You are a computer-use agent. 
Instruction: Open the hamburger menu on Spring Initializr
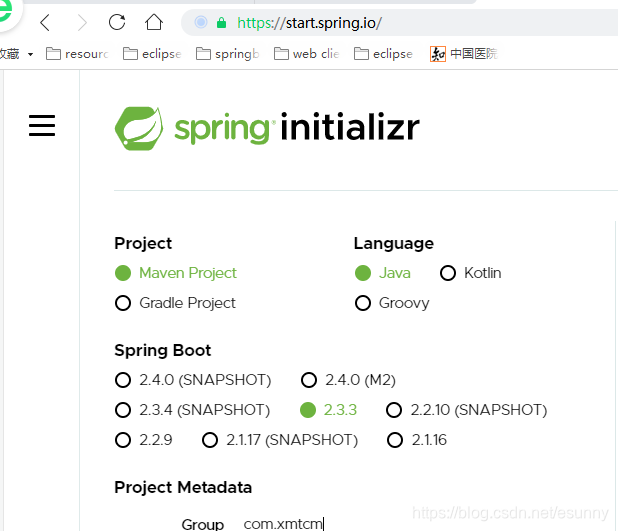pos(42,126)
